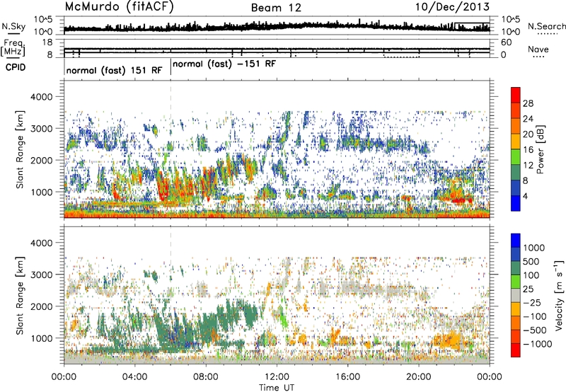
Task: Click the 'Freq. [MHz]' axis label
Action: (x=13, y=48)
